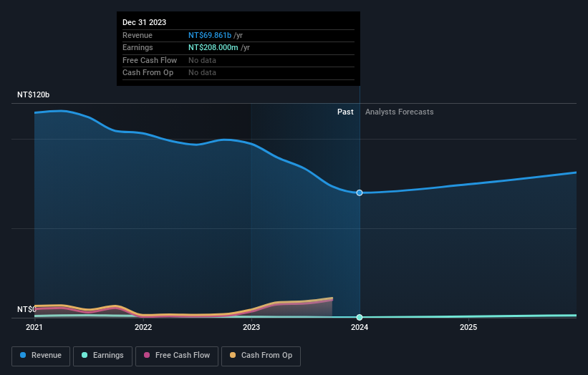Click the Earnings data point marker at 2024
The width and height of the screenshot is (588, 375).
(x=360, y=317)
